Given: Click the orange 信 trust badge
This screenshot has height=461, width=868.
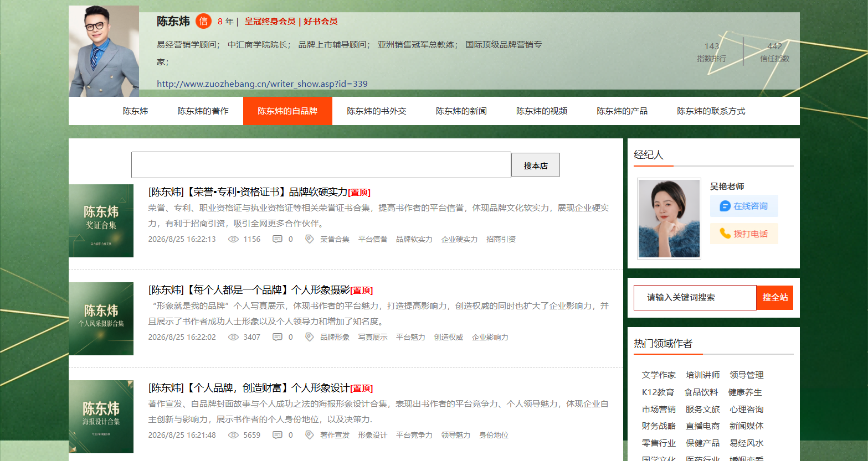Looking at the screenshot, I should [203, 22].
